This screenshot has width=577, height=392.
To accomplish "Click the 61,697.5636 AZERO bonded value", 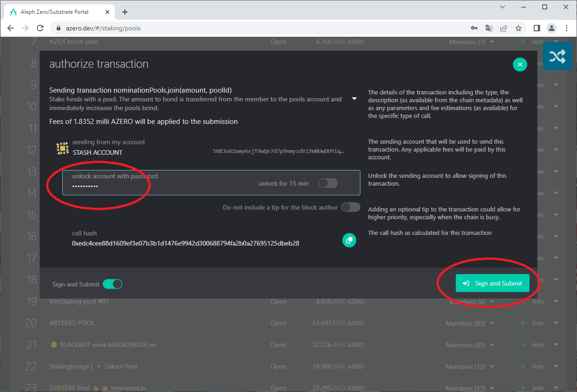I will (x=338, y=323).
